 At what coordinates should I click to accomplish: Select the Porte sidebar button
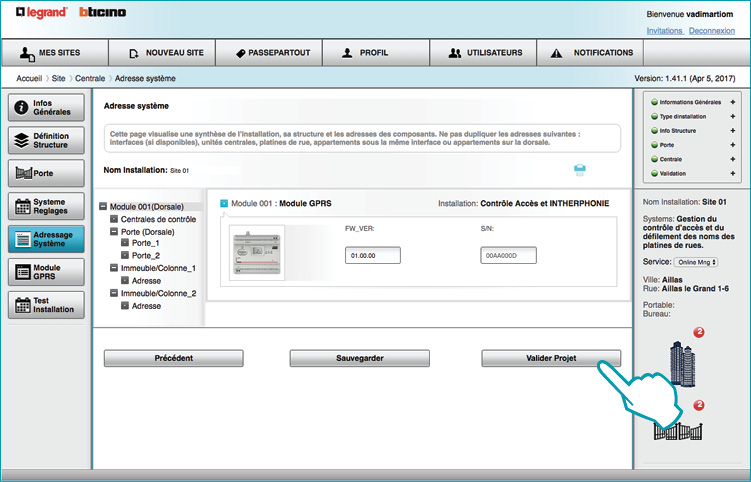[46, 173]
